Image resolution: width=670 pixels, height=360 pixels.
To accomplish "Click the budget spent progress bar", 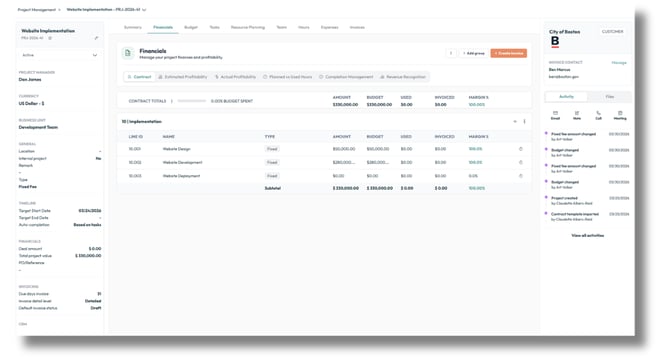I will pos(192,101).
